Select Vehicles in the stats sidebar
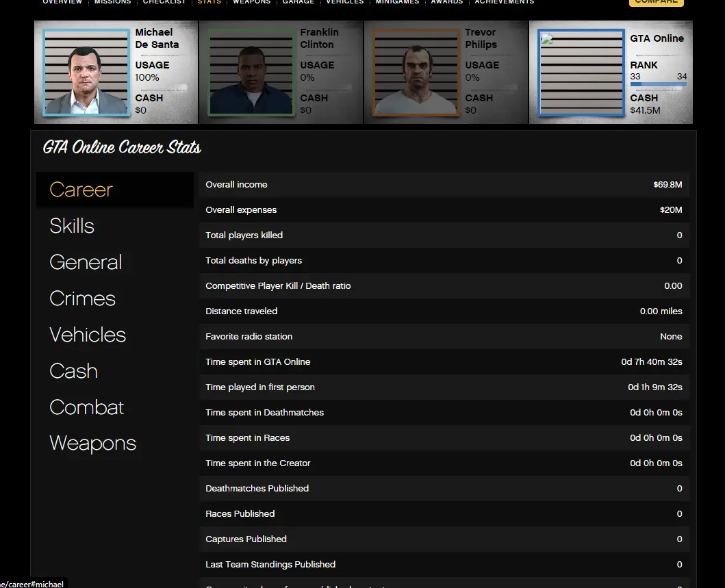The image size is (725, 588). tap(88, 335)
